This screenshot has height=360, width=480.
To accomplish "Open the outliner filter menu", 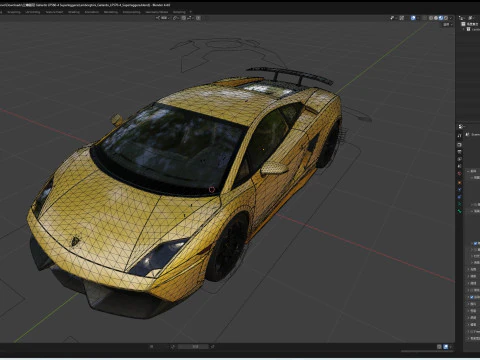I will (x=472, y=18).
